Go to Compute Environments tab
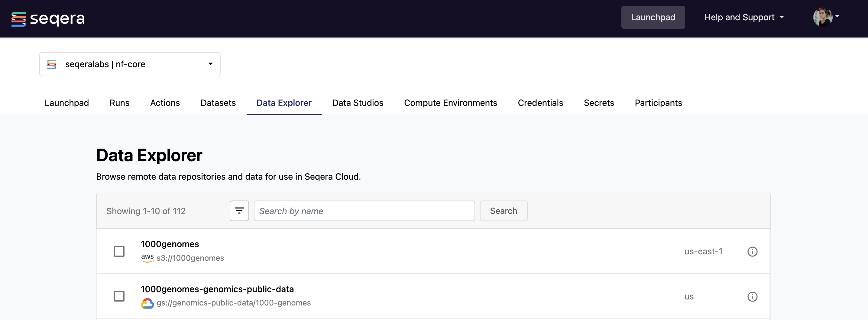Screen dimensions: 868x320 [450, 103]
